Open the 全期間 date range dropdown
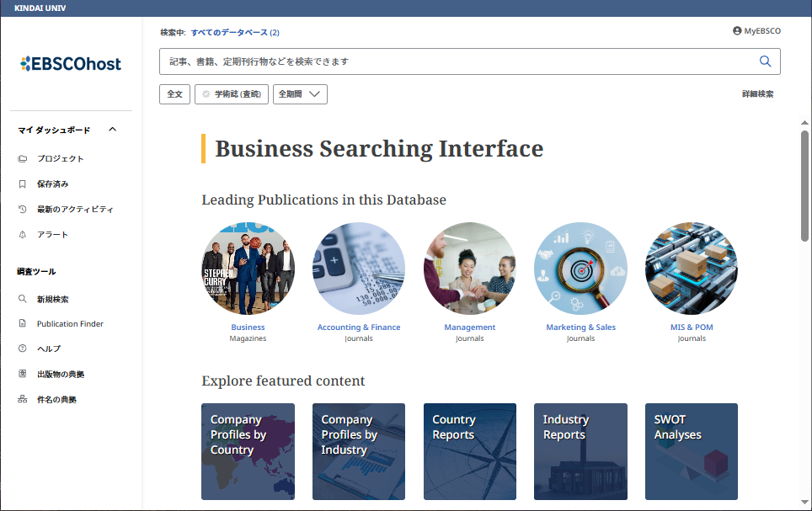 tap(300, 94)
